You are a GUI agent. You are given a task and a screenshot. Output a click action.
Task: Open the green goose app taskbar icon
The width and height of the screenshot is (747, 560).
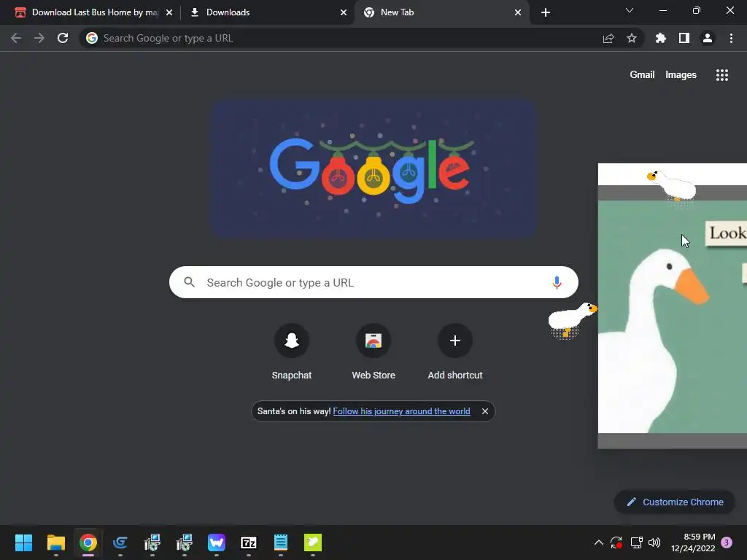pos(313,542)
